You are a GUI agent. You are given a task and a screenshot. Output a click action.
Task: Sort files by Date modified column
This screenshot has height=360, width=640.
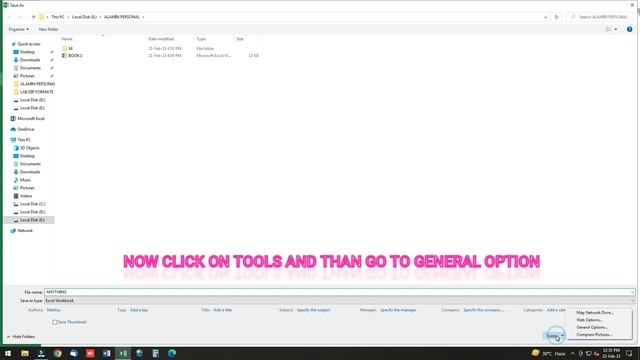point(161,39)
